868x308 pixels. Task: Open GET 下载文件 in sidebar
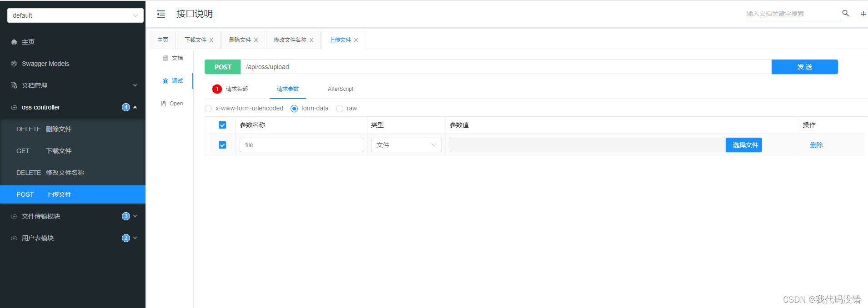tap(73, 151)
